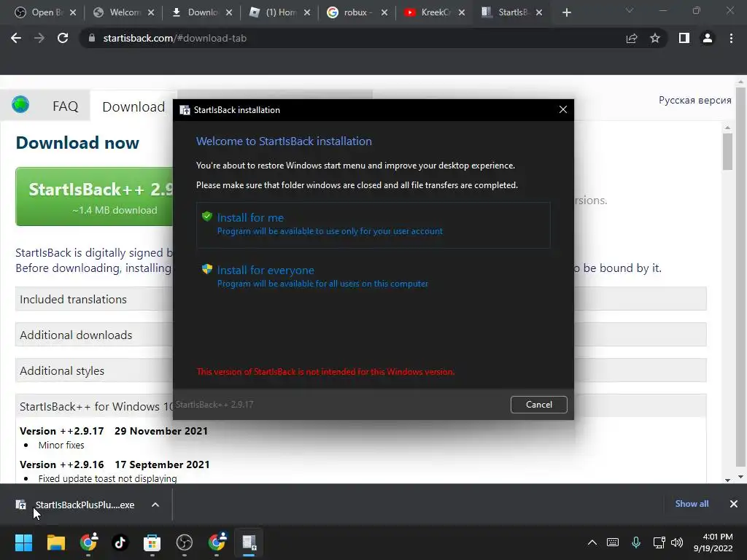Open OBS Studio from taskbar
This screenshot has width=747, height=560.
[x=185, y=542]
